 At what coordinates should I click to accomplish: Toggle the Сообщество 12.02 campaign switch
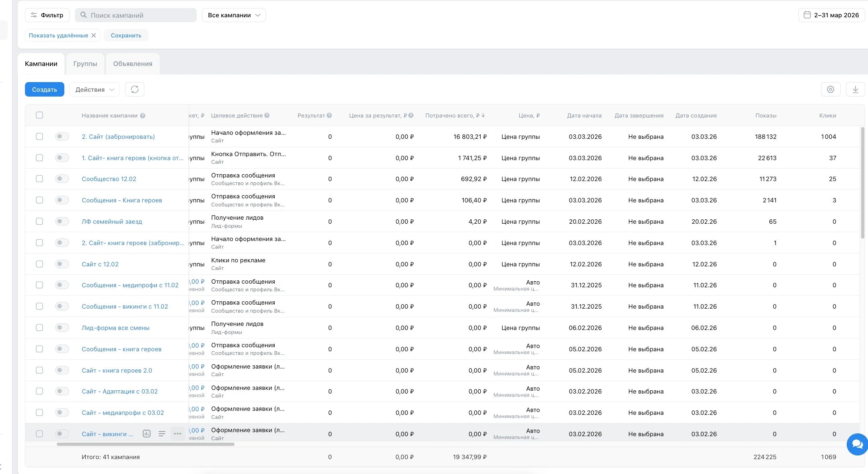pos(62,179)
